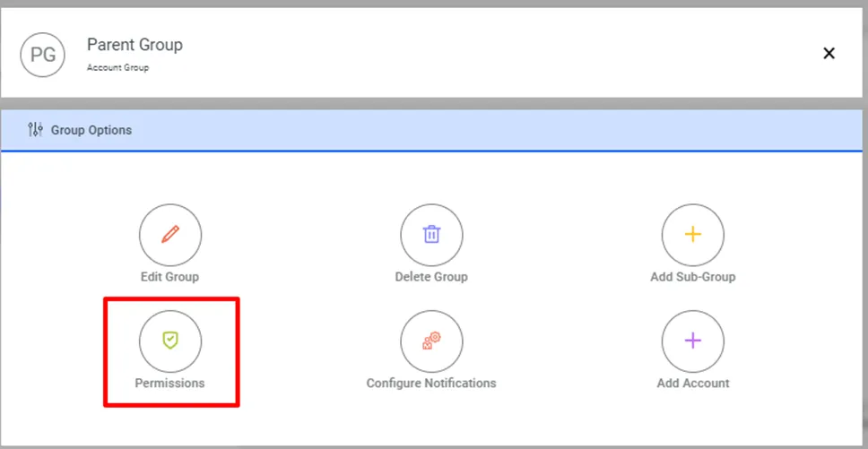868x449 pixels.
Task: Close the Parent Group dialog
Action: (x=829, y=53)
